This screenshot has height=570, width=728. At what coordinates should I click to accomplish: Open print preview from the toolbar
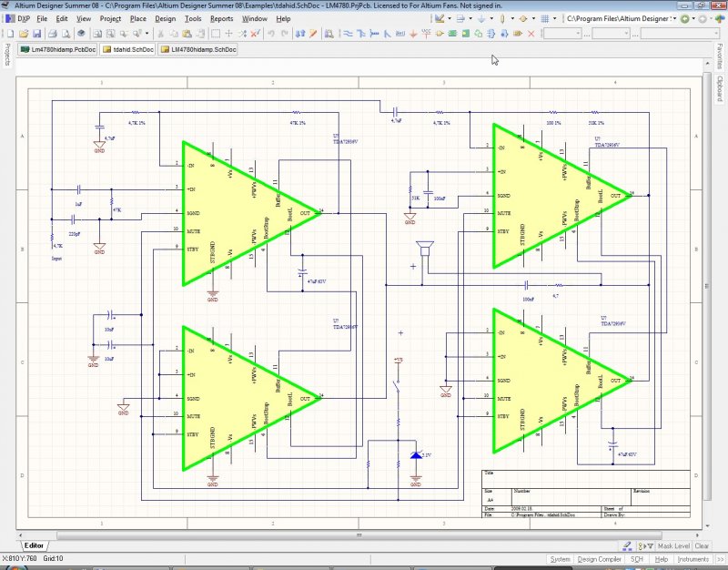tap(66, 34)
